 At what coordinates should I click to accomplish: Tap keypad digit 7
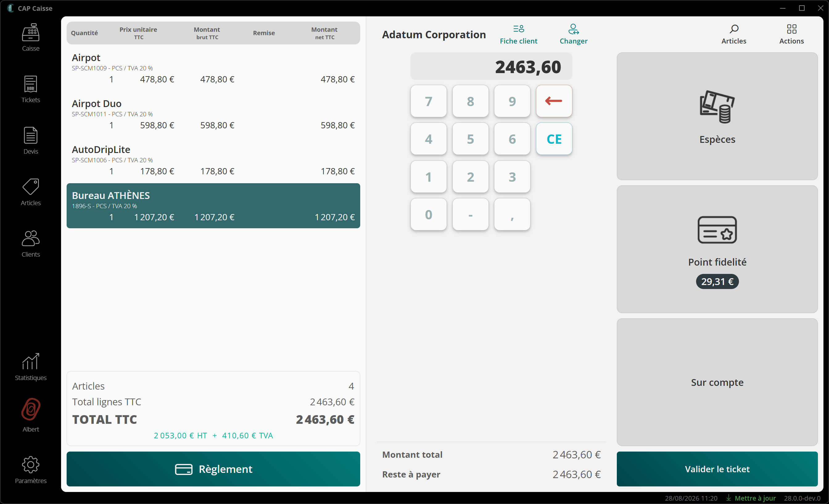(428, 101)
